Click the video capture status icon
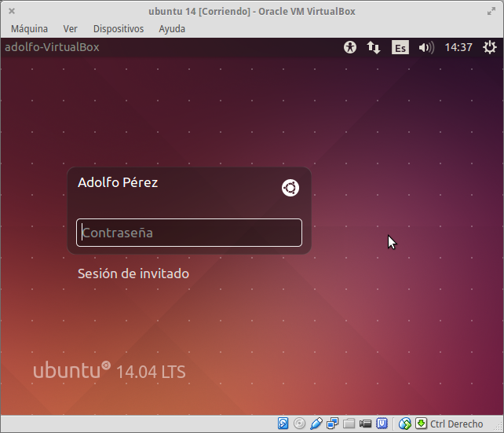 (365, 424)
